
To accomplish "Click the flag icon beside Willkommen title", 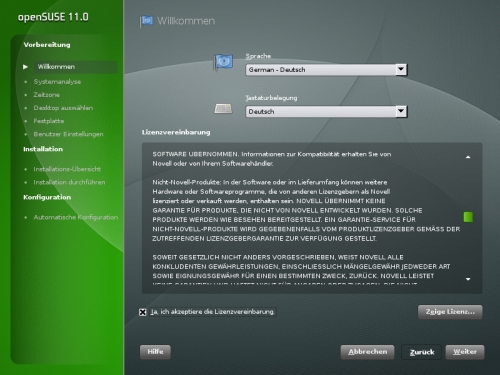I will (x=146, y=21).
